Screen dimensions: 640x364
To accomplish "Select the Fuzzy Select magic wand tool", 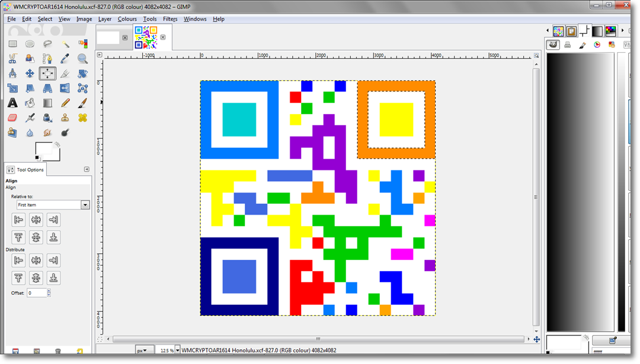I will (x=65, y=44).
